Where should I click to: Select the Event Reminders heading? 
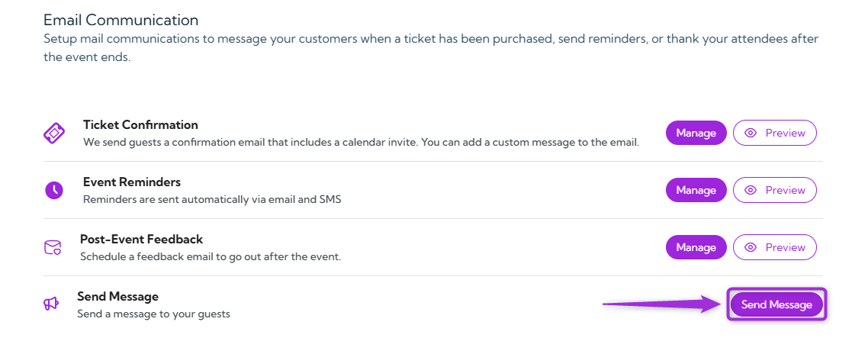(131, 182)
